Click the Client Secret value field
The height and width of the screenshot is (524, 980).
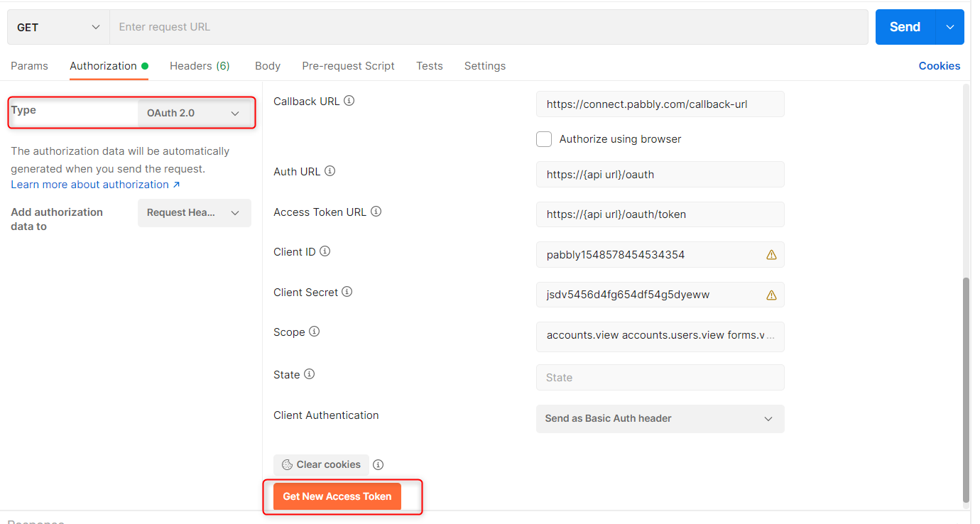point(660,295)
